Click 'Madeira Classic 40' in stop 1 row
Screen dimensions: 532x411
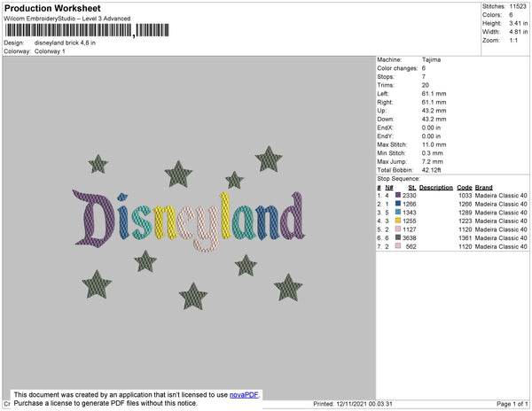(501, 196)
